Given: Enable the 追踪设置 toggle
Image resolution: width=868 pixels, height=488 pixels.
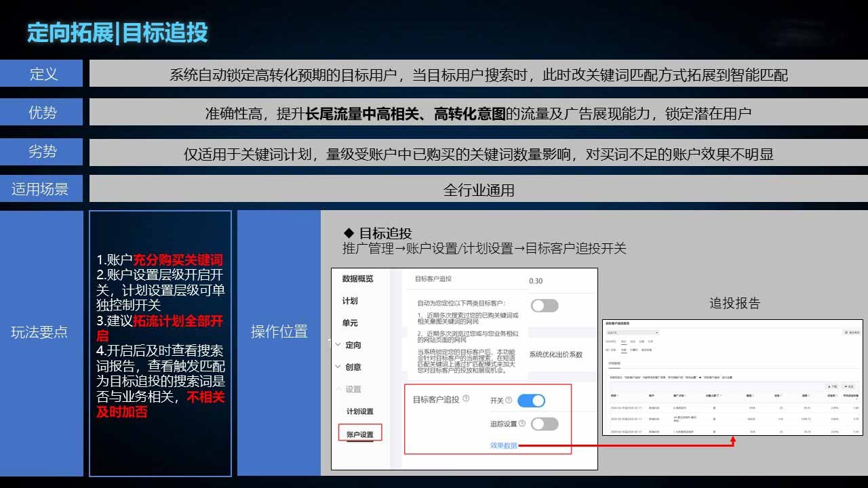Looking at the screenshot, I should pos(545,424).
